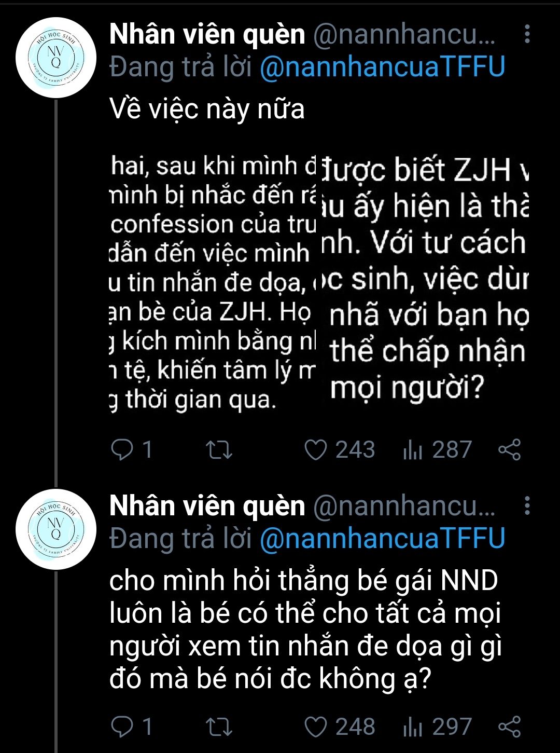Open more options on the second tweet
The height and width of the screenshot is (753, 560).
[527, 505]
